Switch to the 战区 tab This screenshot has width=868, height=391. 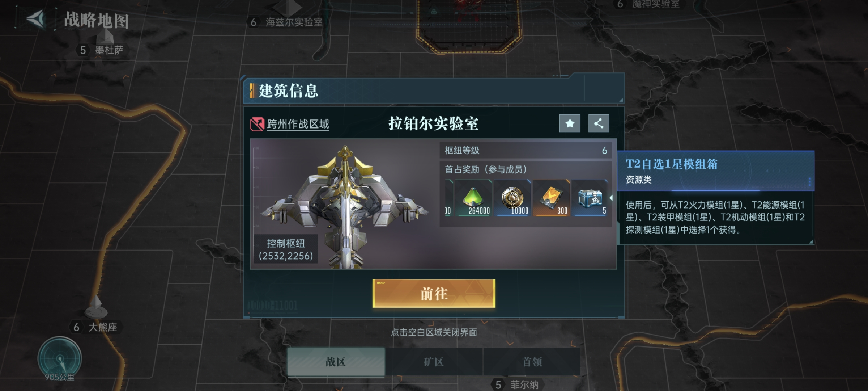(x=336, y=362)
